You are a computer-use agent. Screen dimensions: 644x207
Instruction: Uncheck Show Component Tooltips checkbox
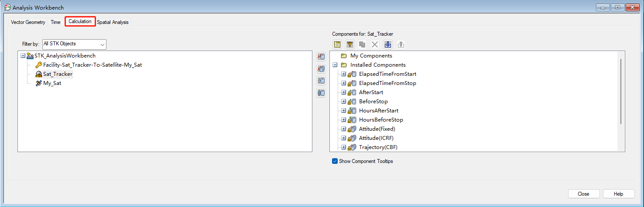(x=335, y=161)
